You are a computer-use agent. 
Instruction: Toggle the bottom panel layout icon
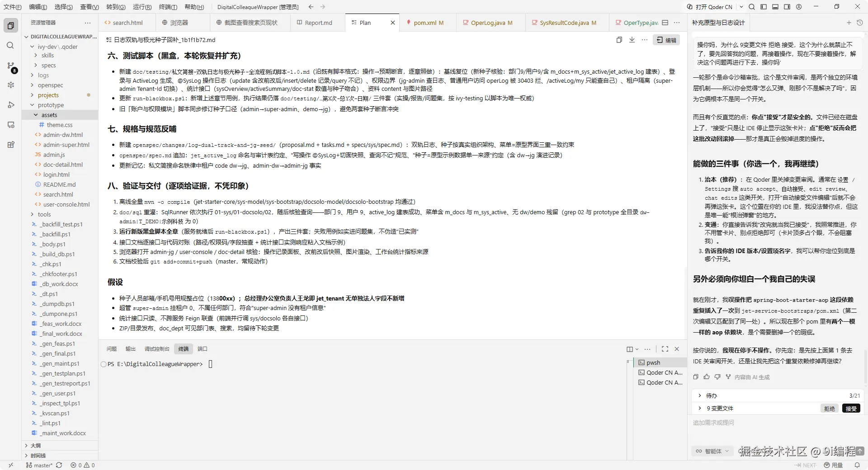click(x=775, y=7)
